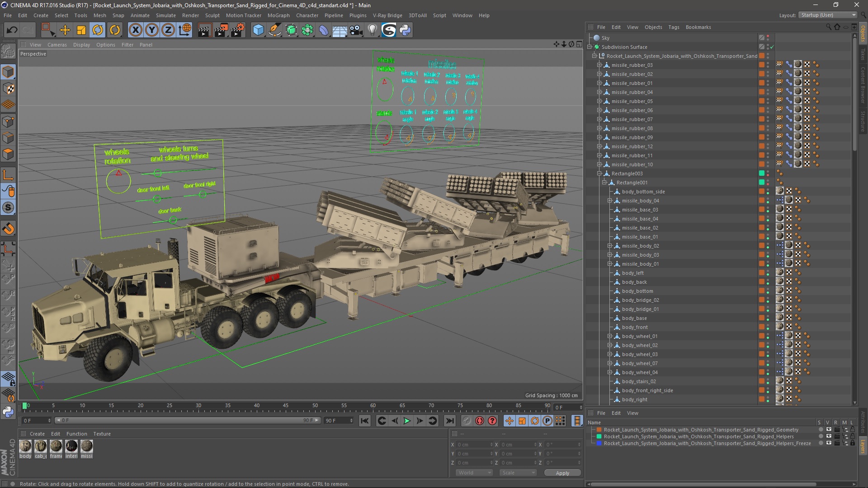Expand missile_body_04 object
Viewport: 868px width, 488px height.
(609, 201)
